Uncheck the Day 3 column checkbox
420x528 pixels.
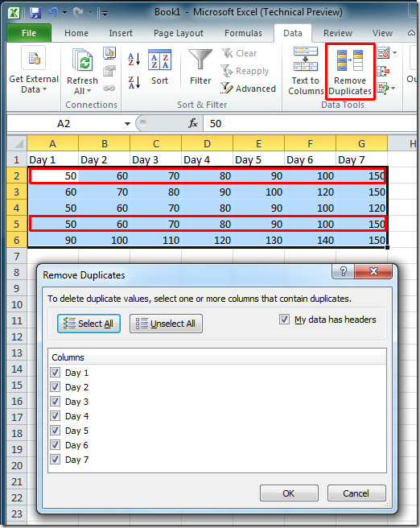click(x=56, y=402)
